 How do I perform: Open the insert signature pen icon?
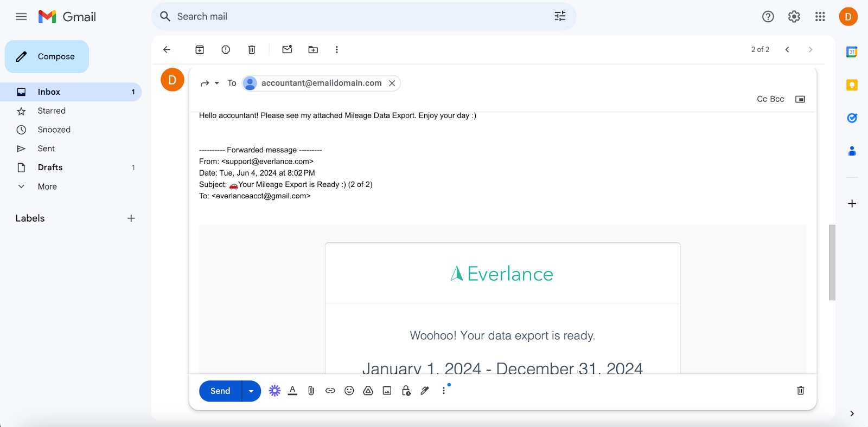tap(425, 391)
